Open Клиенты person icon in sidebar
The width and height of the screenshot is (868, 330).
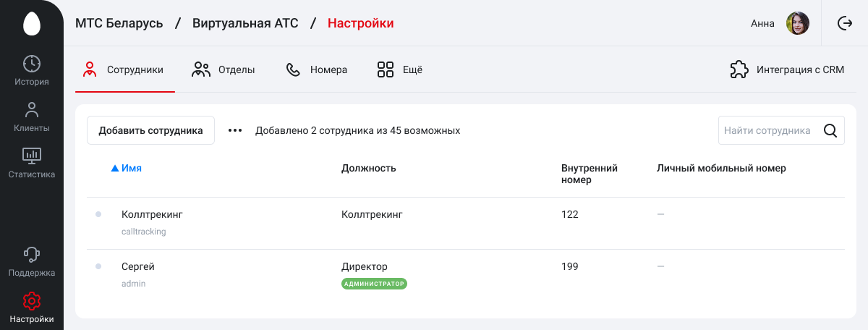(32, 110)
